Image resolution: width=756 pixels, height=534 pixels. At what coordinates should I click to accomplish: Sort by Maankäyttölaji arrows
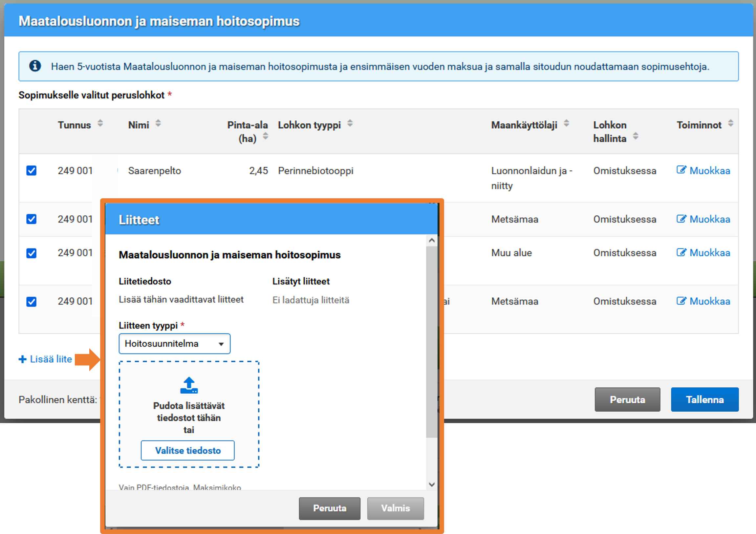point(566,123)
